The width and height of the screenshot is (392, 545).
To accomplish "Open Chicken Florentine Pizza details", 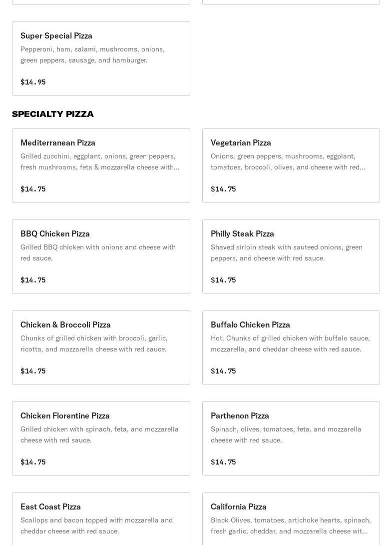I will click(65, 415).
